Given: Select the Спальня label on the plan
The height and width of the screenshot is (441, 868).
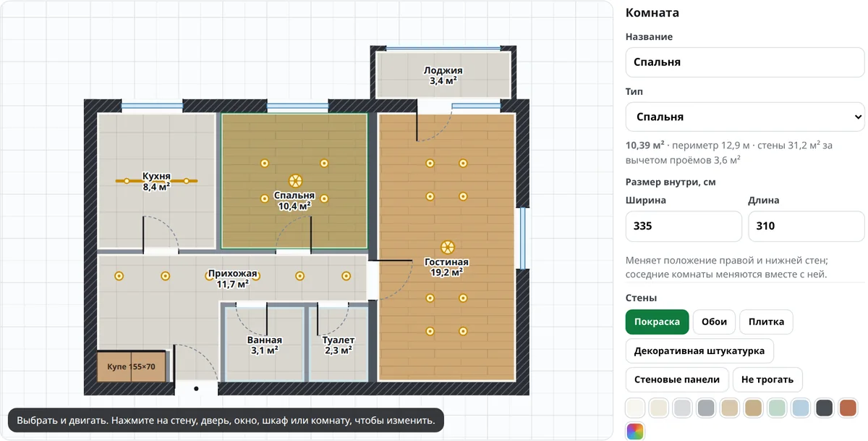Looking at the screenshot, I should point(294,201).
